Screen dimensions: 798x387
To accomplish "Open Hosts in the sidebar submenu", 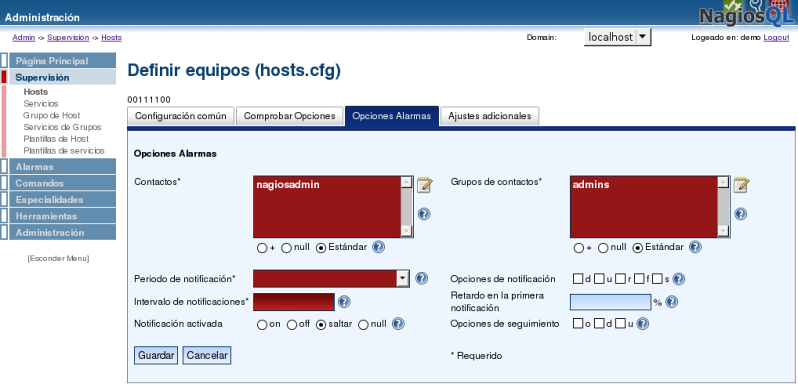I will [x=36, y=92].
